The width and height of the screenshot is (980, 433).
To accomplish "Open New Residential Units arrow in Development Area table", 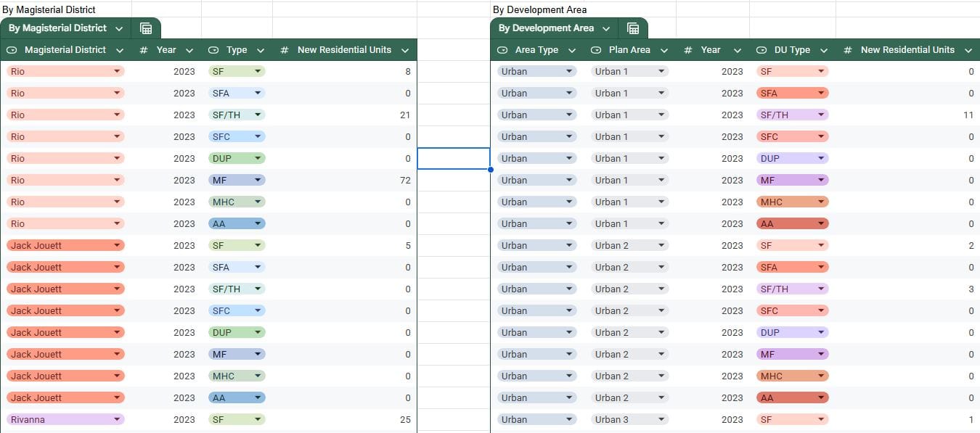I will (968, 50).
